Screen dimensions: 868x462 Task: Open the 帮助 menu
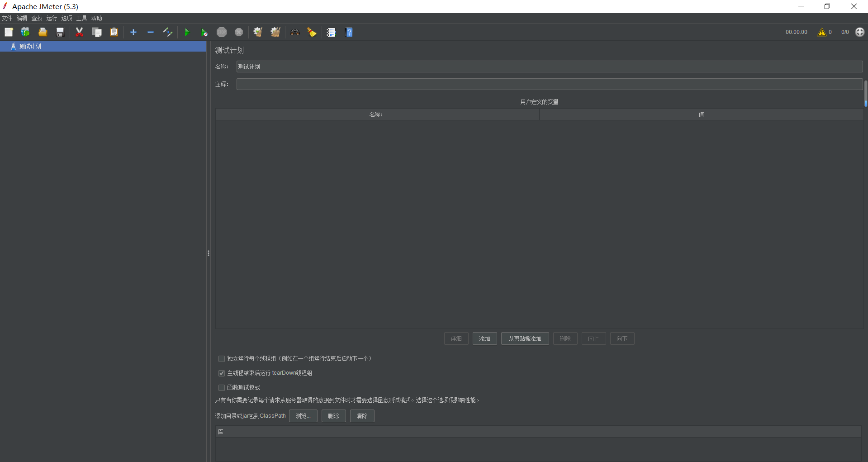point(96,18)
